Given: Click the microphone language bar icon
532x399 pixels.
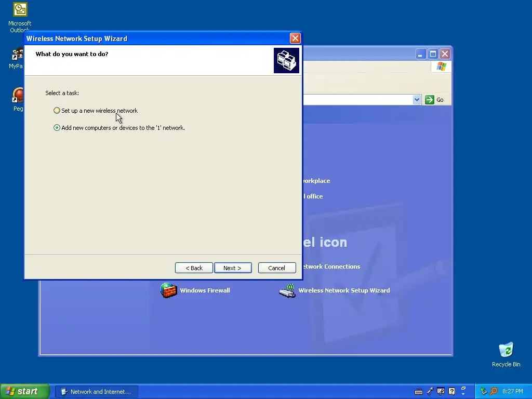Looking at the screenshot, I should tap(430, 392).
